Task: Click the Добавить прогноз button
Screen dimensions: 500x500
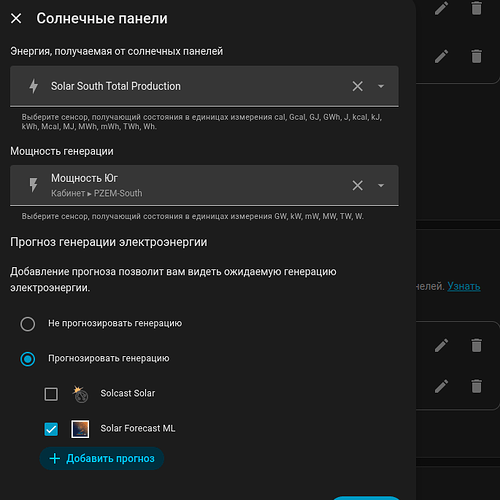Action: point(102,459)
